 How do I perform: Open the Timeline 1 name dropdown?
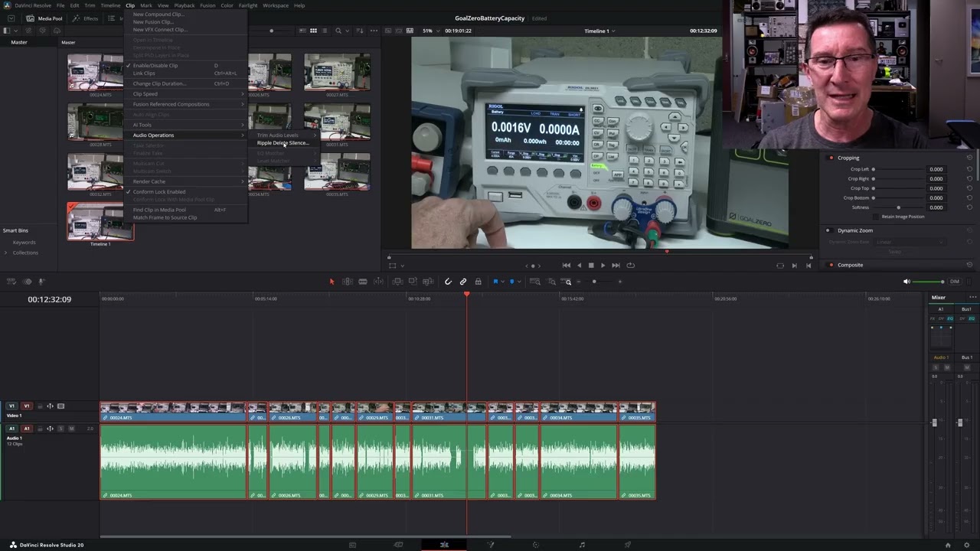600,31
